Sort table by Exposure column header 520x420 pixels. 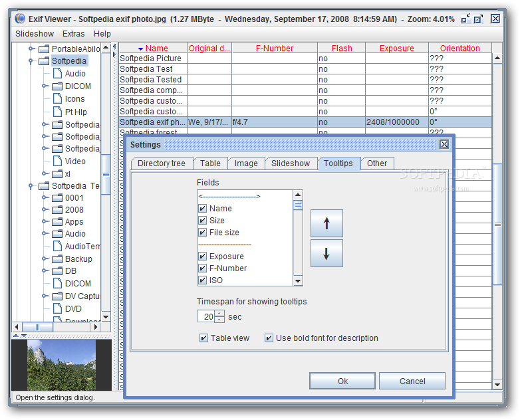tap(396, 49)
